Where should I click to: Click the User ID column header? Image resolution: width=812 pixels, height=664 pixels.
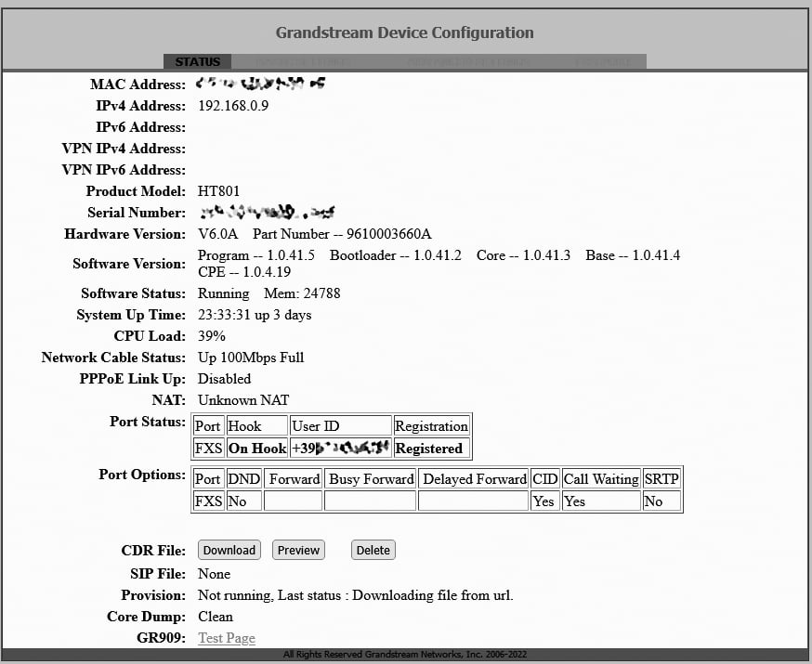pos(340,426)
